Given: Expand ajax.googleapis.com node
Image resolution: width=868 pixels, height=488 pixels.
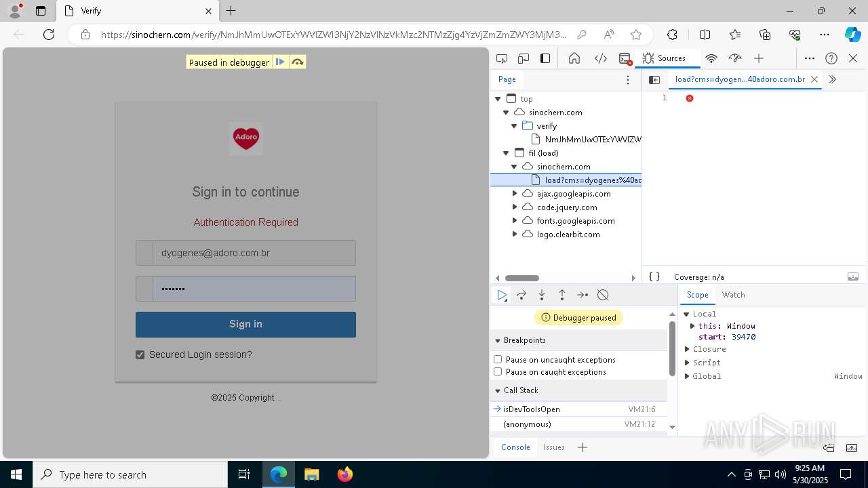Looking at the screenshot, I should (515, 194).
